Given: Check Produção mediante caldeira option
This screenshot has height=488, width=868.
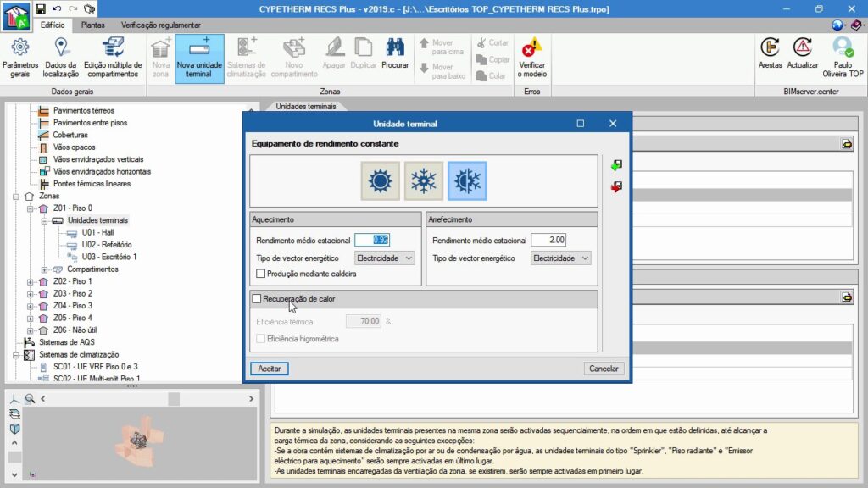Looking at the screenshot, I should coord(261,274).
